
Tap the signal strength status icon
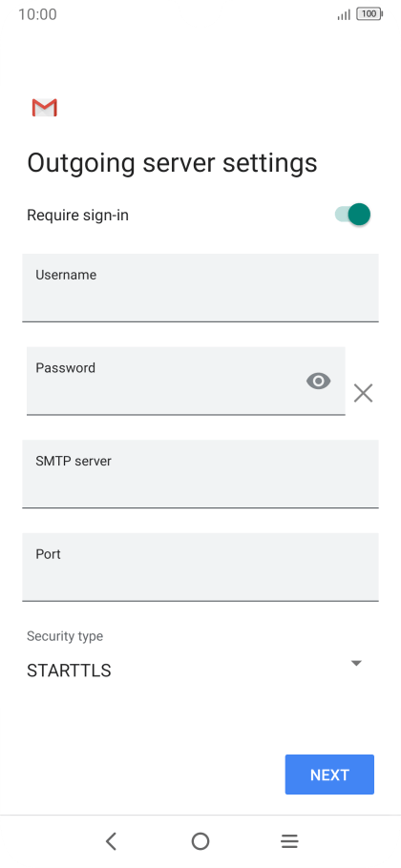pos(344,15)
